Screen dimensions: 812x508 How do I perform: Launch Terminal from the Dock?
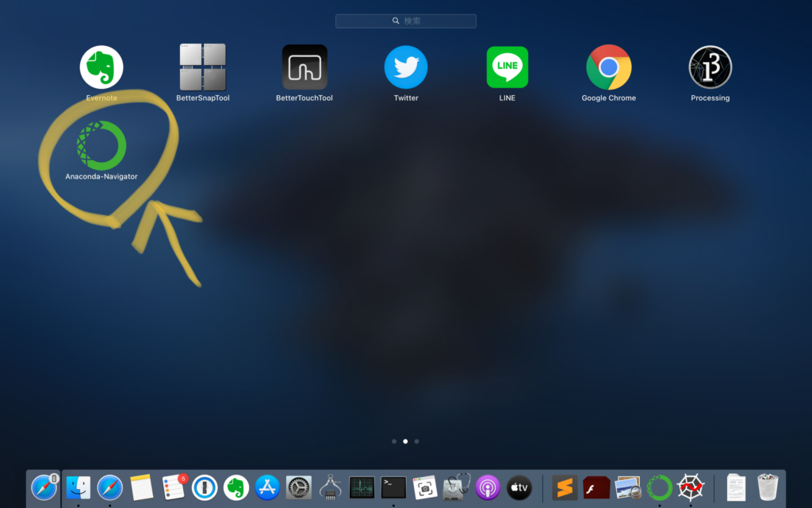(x=393, y=487)
